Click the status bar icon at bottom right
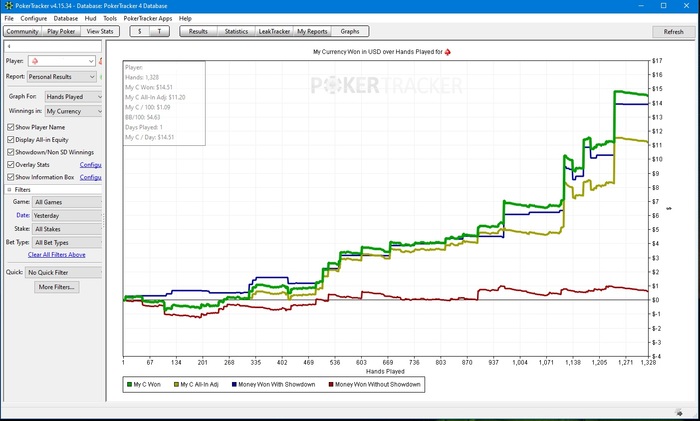700x421 pixels. point(679,412)
